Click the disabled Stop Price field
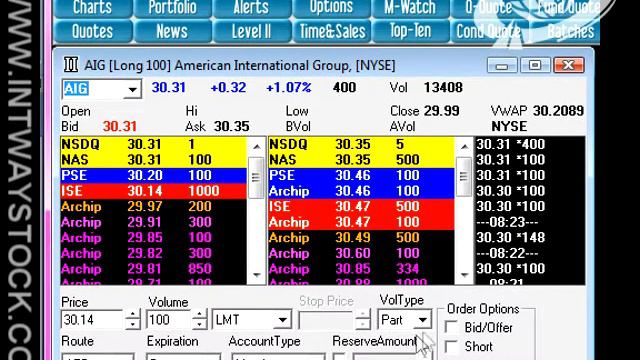Viewport: 640px width, 360px height. pyautogui.click(x=326, y=320)
